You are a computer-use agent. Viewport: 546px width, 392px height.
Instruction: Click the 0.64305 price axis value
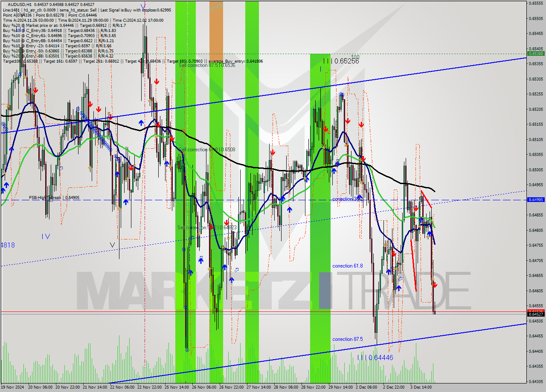coord(537,381)
